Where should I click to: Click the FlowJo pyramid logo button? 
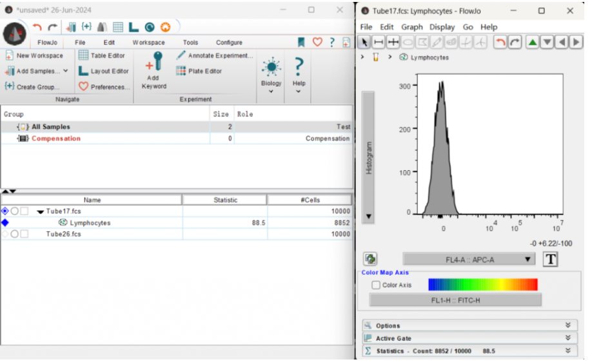[14, 34]
